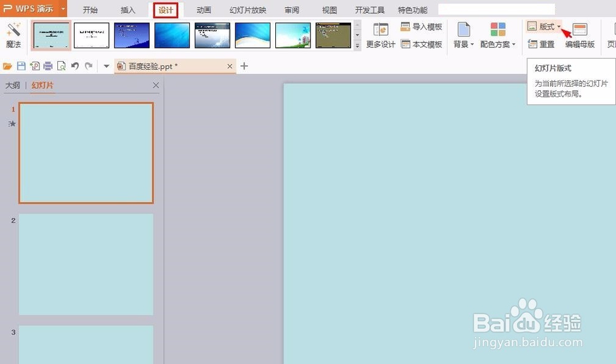Open the 开发工具 ribbon tab
616x364 pixels.
point(370,10)
